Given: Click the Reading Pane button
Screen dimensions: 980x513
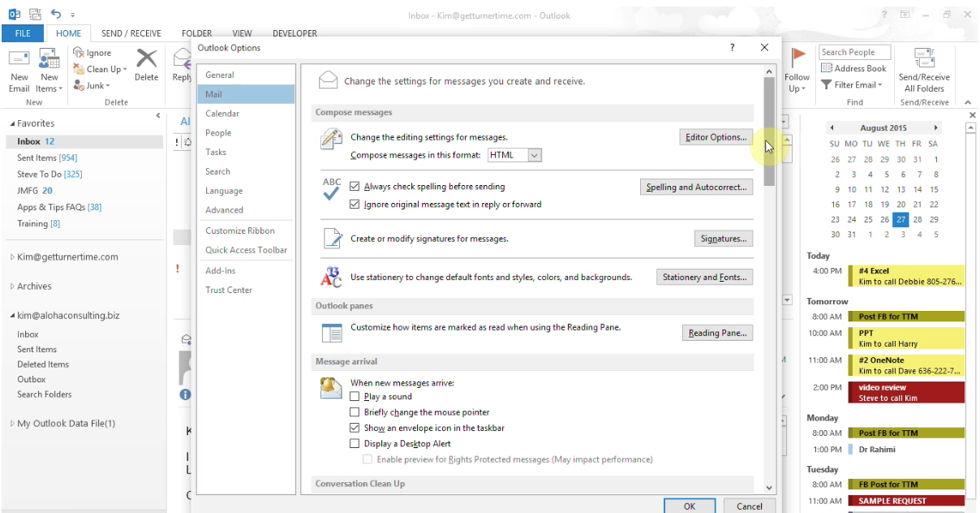Looking at the screenshot, I should [x=717, y=333].
